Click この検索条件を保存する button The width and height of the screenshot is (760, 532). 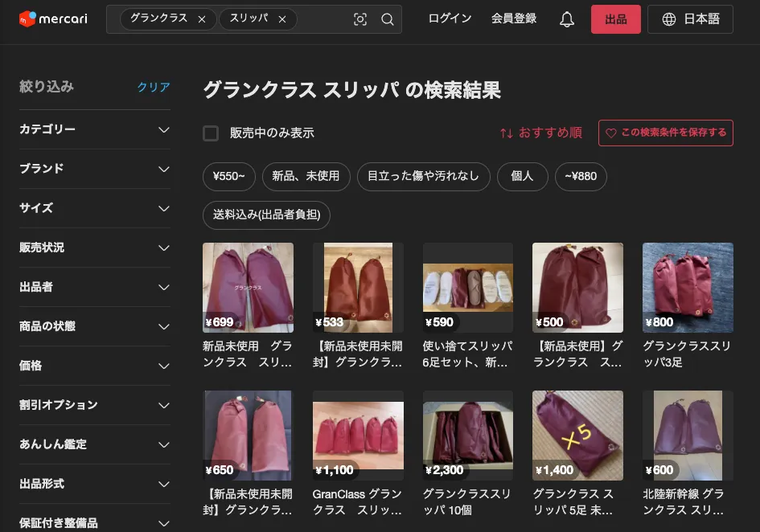point(665,133)
